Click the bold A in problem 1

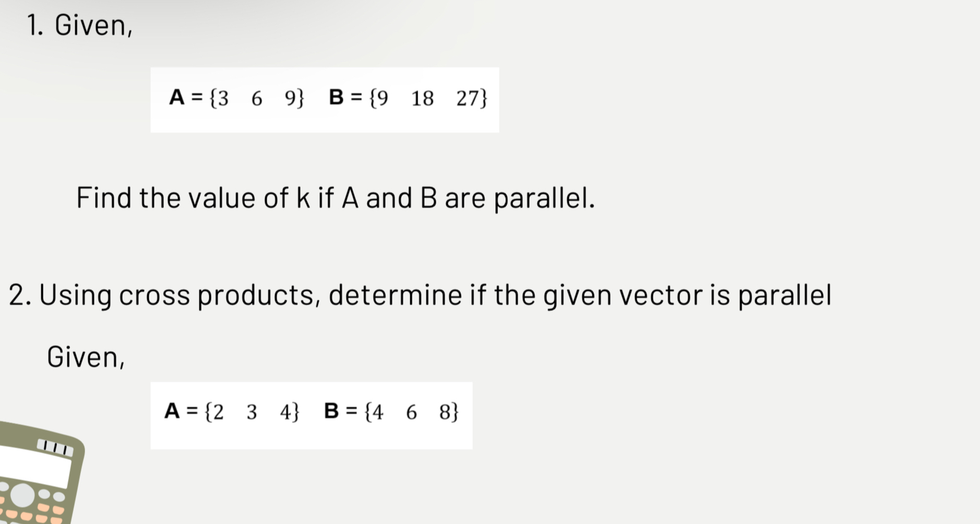click(x=177, y=98)
